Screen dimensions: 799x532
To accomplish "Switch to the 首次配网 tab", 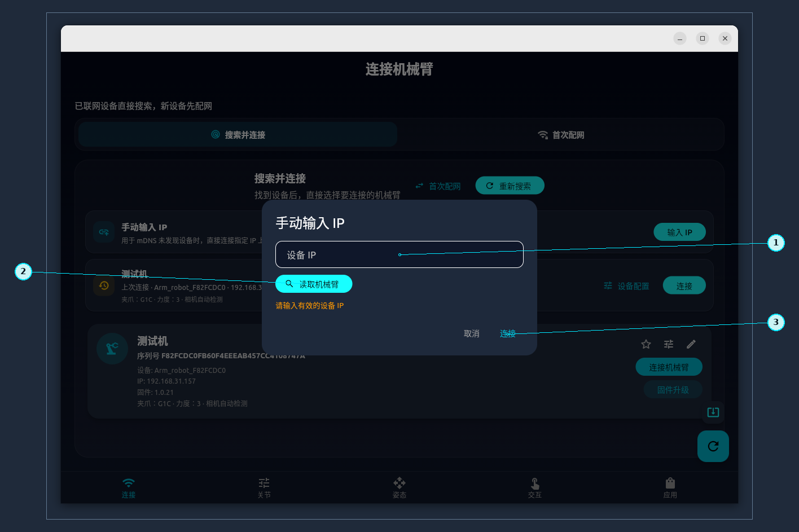I will pos(561,135).
